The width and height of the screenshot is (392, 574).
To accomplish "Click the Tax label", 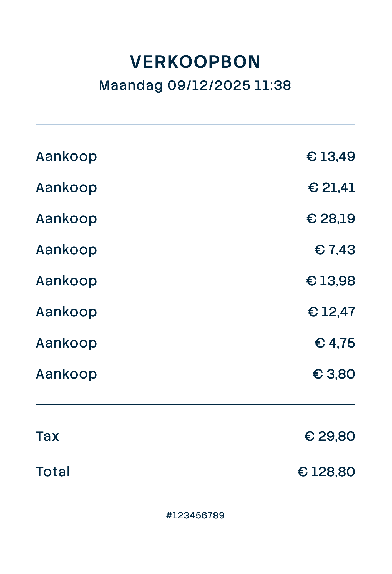I will [x=47, y=436].
